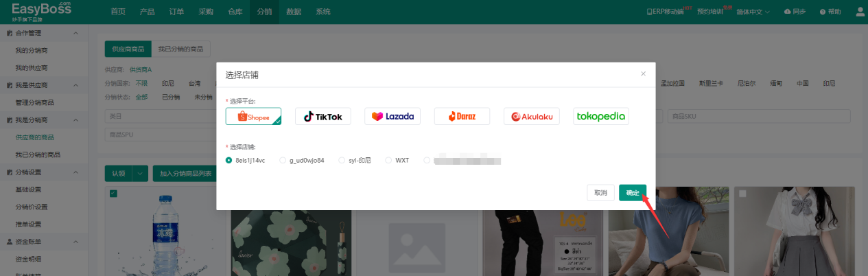The height and width of the screenshot is (276, 868).
Task: Filter by country 孟加拉国
Action: click(672, 83)
